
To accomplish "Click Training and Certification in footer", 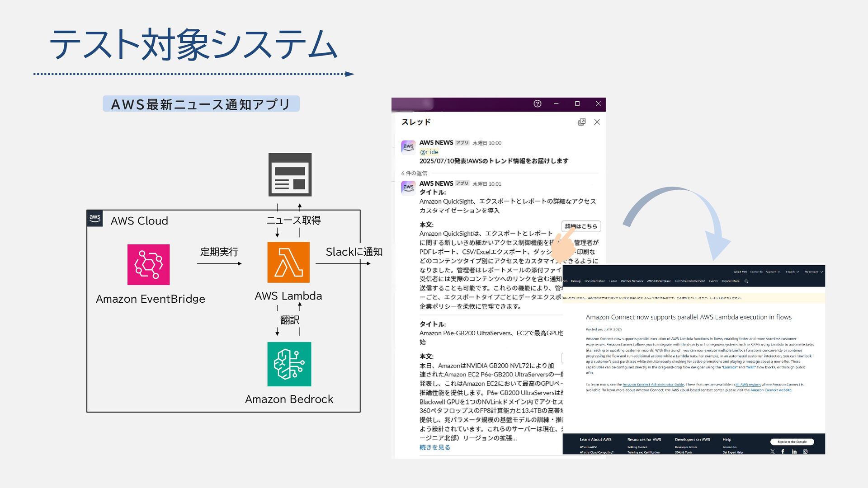I will click(x=643, y=452).
